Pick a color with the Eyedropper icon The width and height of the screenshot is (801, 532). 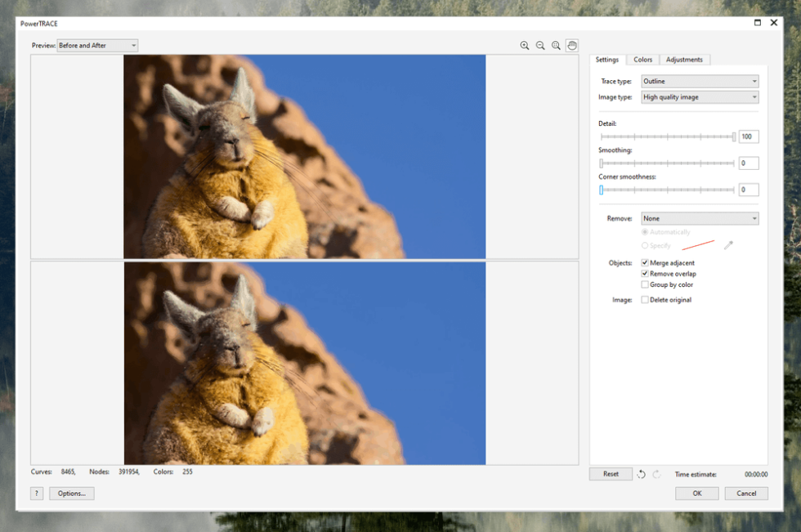pyautogui.click(x=727, y=244)
